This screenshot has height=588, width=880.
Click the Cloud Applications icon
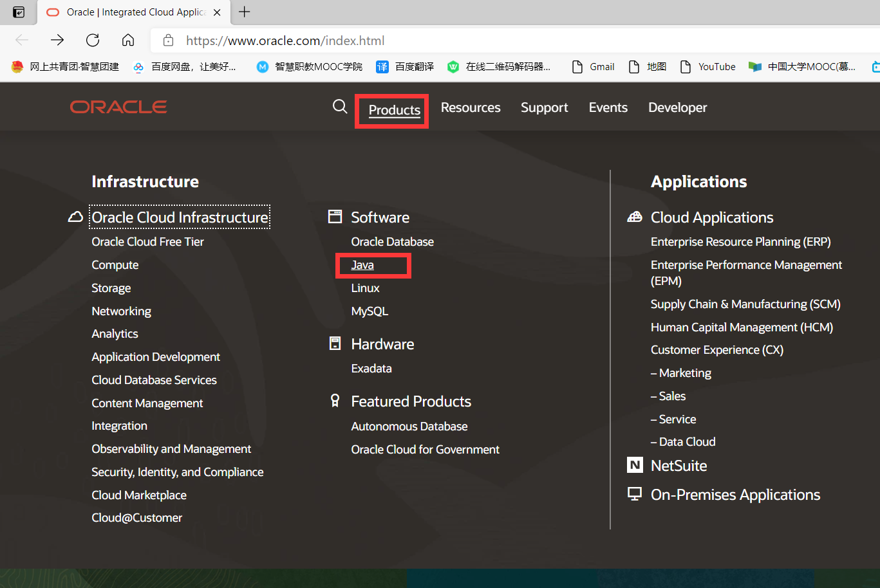click(x=635, y=217)
